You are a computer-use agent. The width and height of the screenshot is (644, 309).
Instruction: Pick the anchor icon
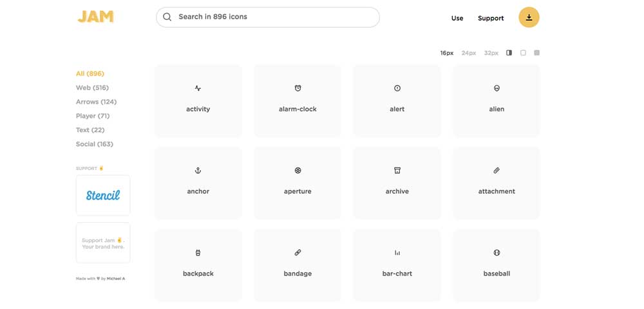pyautogui.click(x=198, y=182)
